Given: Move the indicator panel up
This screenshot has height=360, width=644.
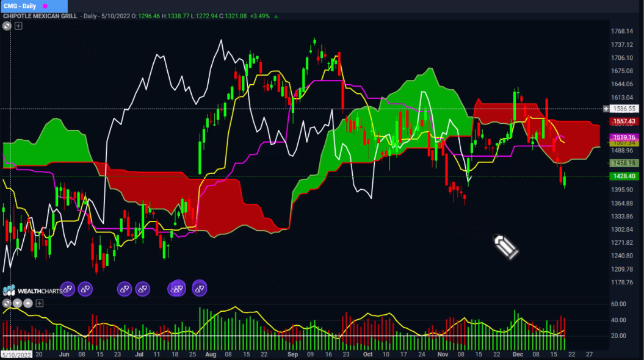Looking at the screenshot, I should (x=28, y=303).
